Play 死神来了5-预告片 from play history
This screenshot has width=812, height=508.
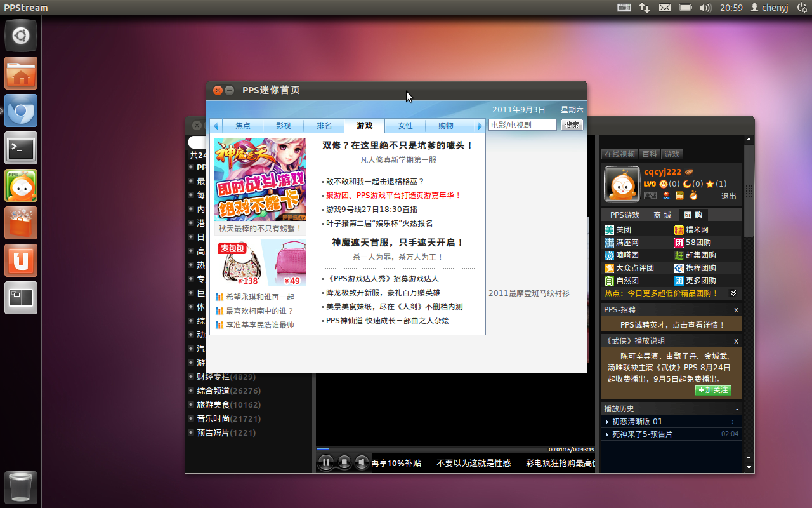(642, 434)
